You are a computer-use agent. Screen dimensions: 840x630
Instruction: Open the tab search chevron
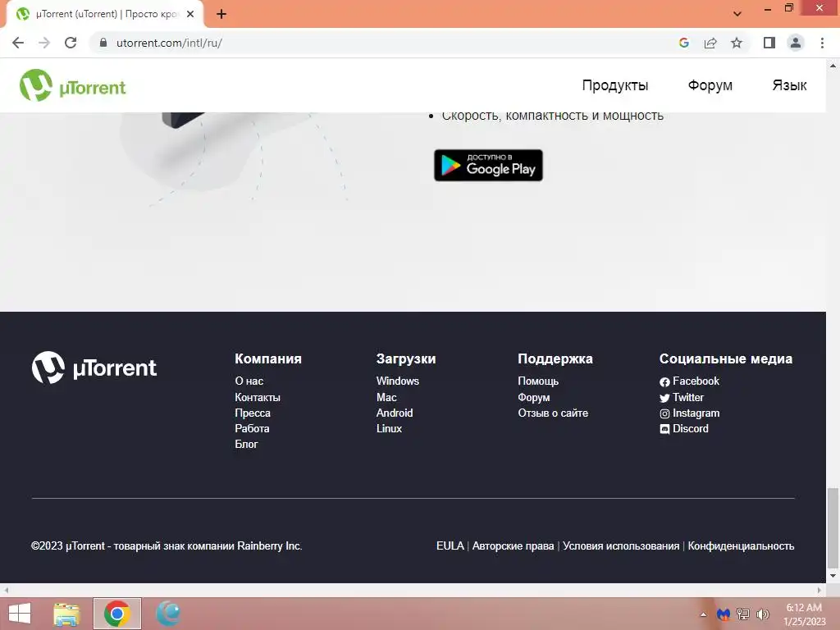coord(737,14)
